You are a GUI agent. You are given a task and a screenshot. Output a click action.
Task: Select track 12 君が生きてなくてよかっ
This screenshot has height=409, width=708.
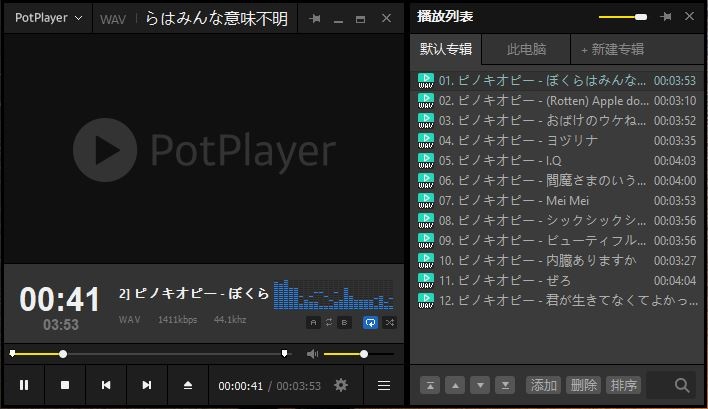pos(557,300)
